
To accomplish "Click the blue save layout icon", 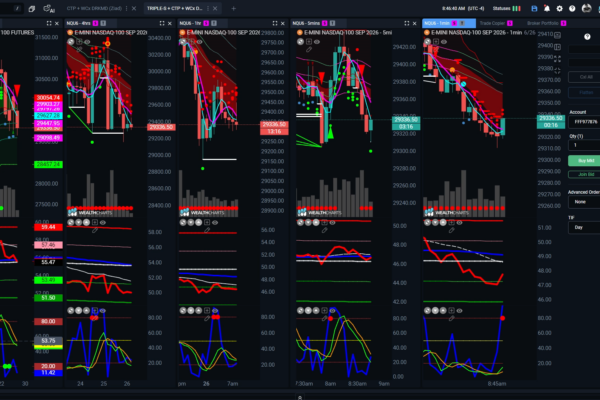I will (x=534, y=8).
